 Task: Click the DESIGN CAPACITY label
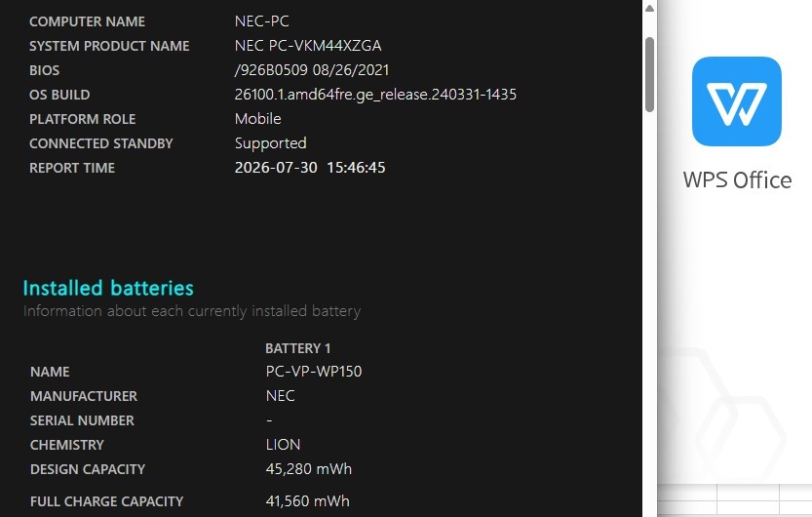coord(88,469)
